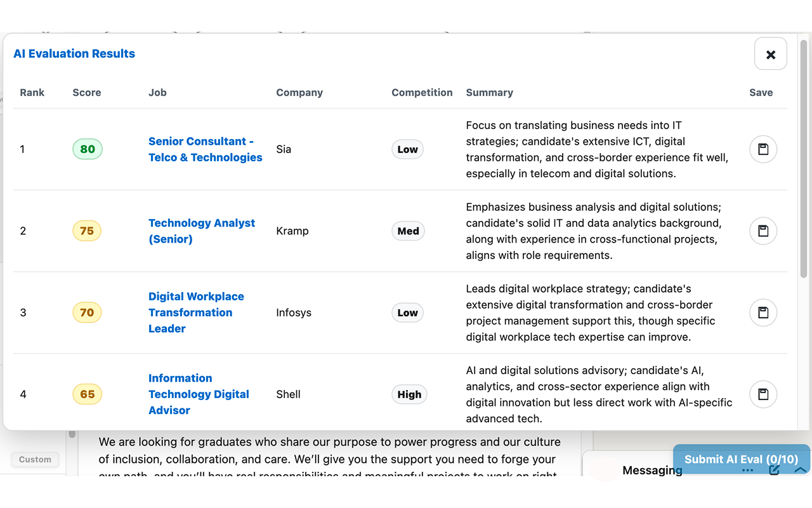Click the Low competition badge for the Sia role

[407, 149]
